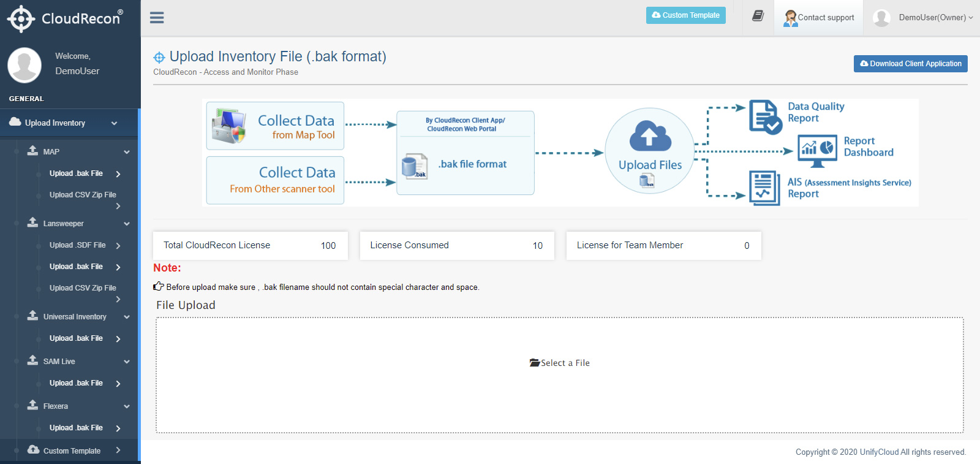Click the Report Dashboard label
Image resolution: width=980 pixels, height=464 pixels.
pyautogui.click(x=869, y=146)
